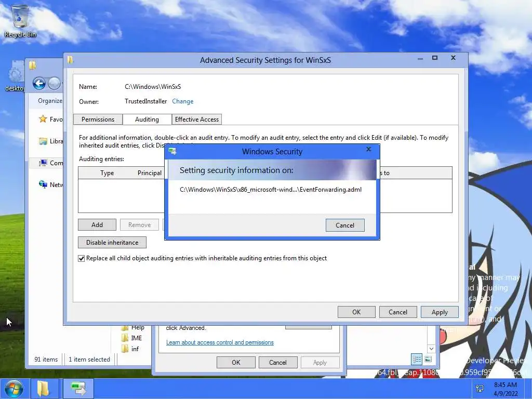Click Disable inheritance button

coord(112,242)
